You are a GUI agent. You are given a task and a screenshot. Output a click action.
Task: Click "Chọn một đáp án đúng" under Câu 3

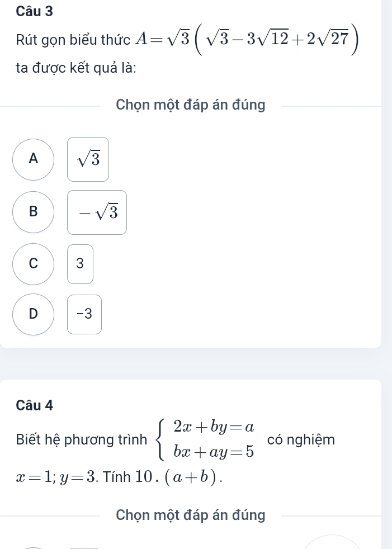[191, 105]
